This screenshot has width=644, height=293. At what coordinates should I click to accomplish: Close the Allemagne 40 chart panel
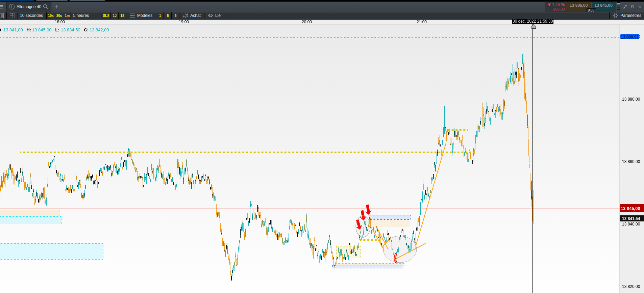point(640,7)
